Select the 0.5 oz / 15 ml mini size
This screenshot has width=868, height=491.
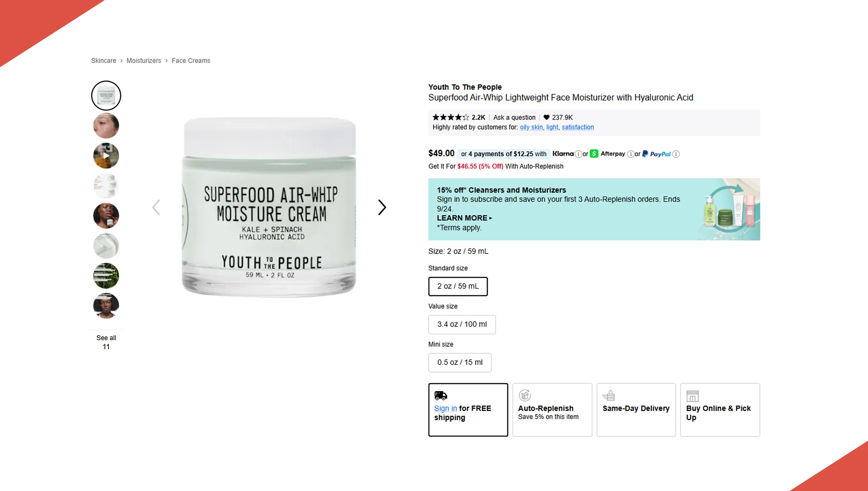coord(460,362)
